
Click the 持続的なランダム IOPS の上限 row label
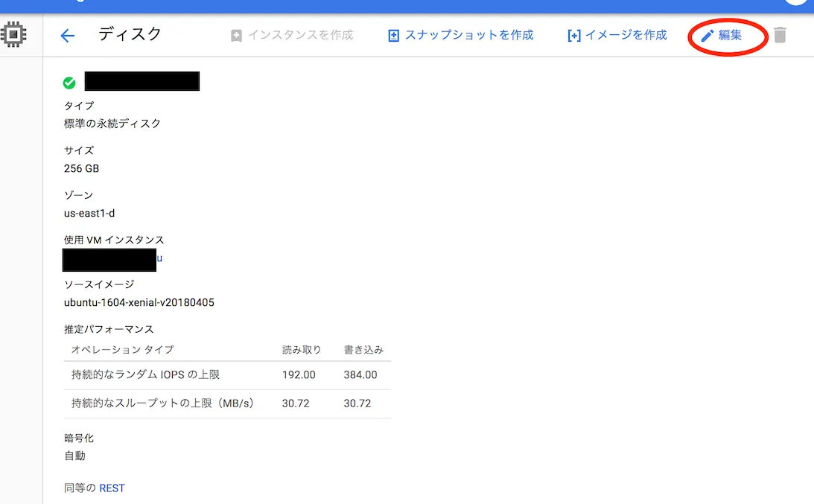coord(145,374)
